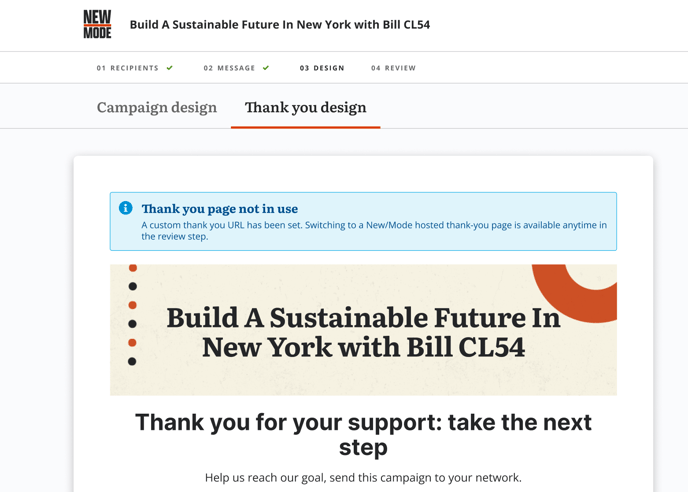Select the Thank you design tab
The height and width of the screenshot is (492, 688).
click(305, 107)
